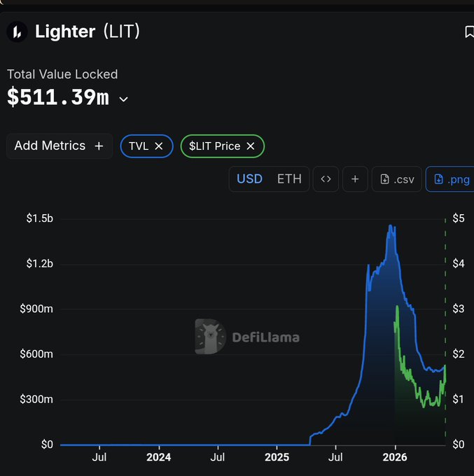
Task: Remove the $LIT Price metric chip
Action: [251, 146]
